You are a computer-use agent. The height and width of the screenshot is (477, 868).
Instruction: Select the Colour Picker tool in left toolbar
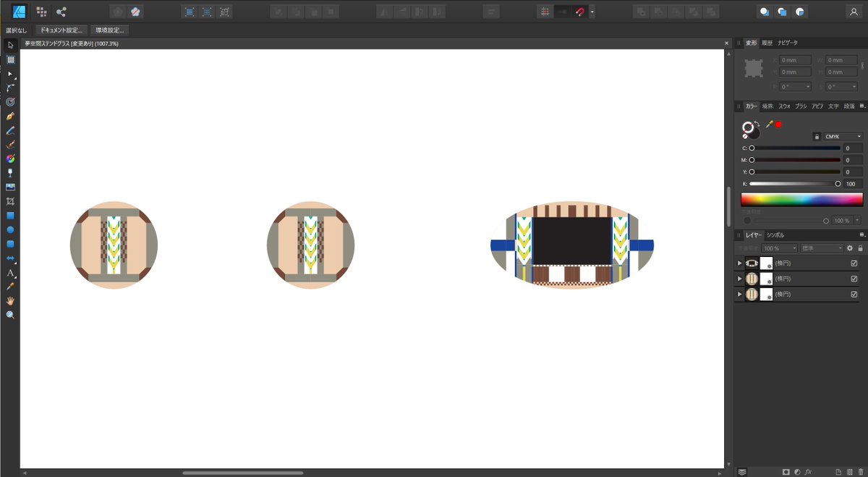[x=10, y=287]
